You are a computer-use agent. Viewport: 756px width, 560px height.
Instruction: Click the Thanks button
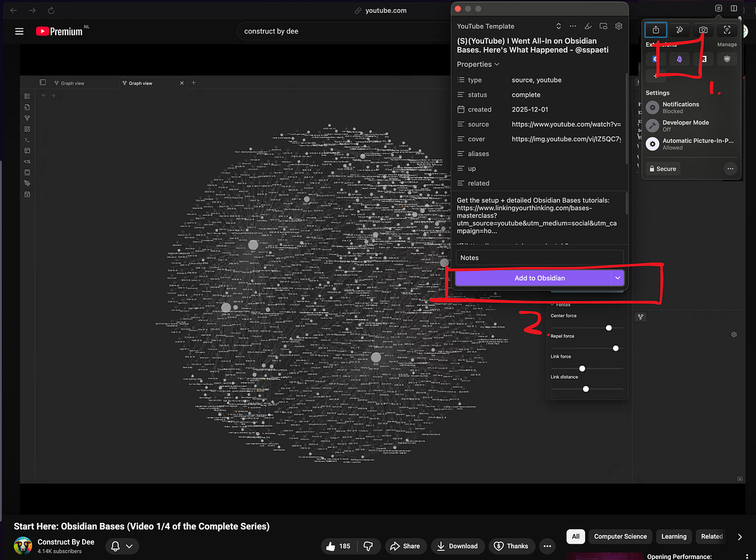coord(511,546)
